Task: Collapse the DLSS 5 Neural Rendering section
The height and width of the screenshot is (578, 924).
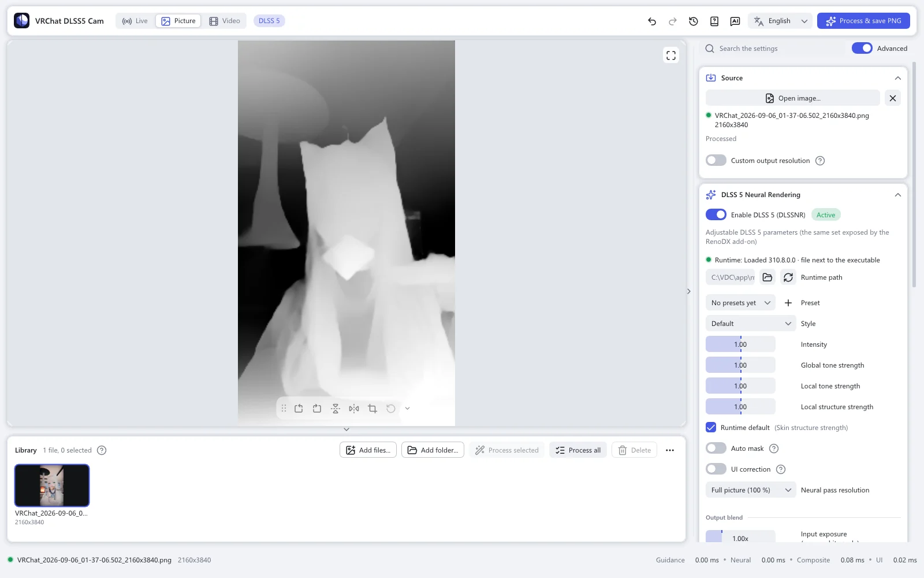Action: tap(898, 195)
